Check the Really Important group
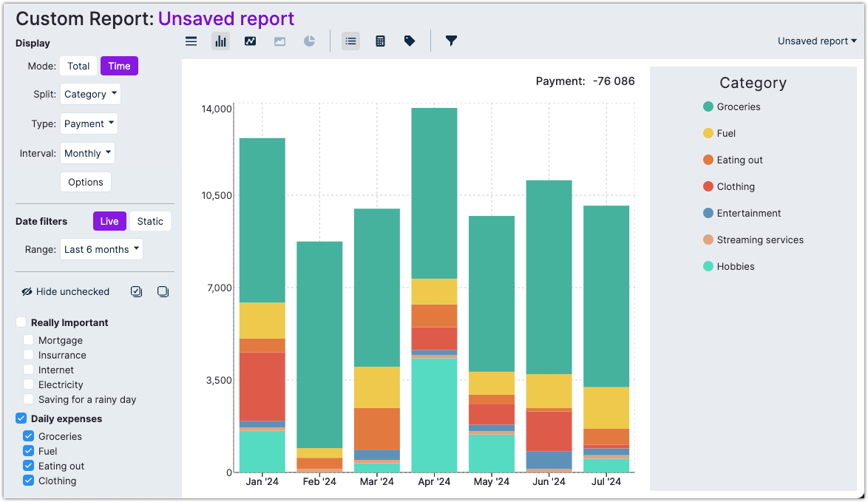Screen dimensions: 868x502 coord(20,322)
